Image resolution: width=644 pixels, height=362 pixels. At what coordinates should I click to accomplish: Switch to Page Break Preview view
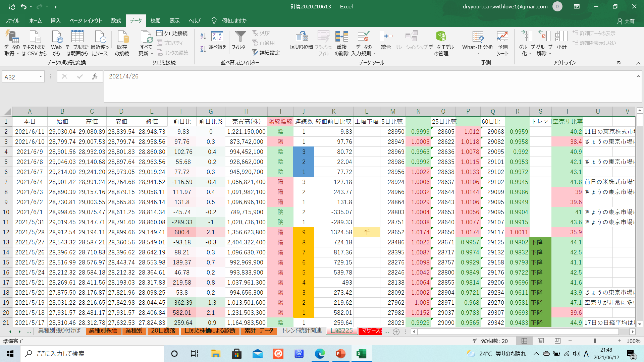point(557,341)
